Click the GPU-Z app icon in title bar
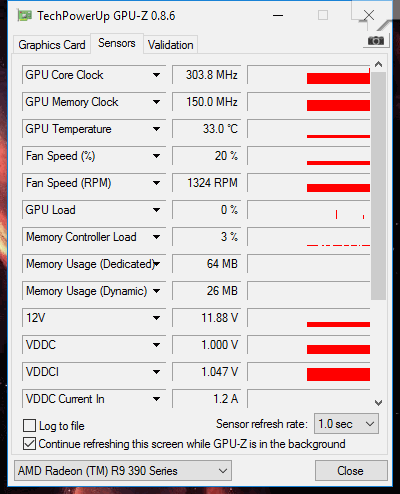Screen dimensions: 400x494 [x=24, y=16]
